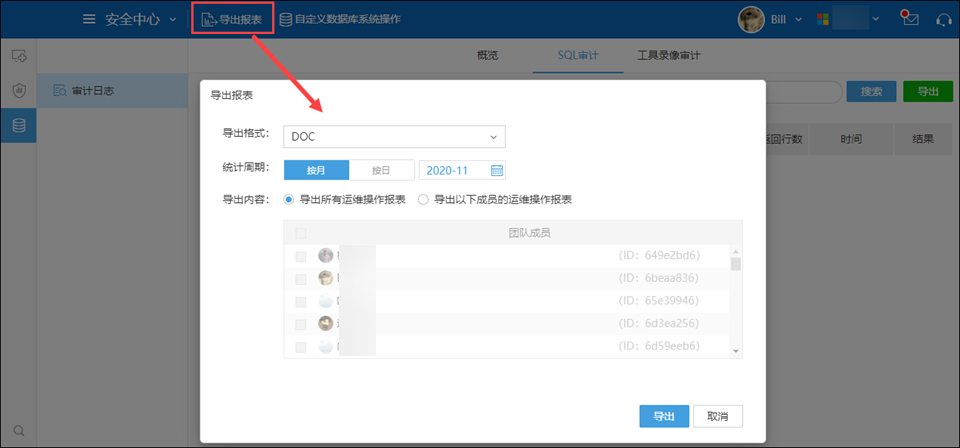Click the search magnifier in left sidebar
The height and width of the screenshot is (448, 960).
(x=19, y=431)
